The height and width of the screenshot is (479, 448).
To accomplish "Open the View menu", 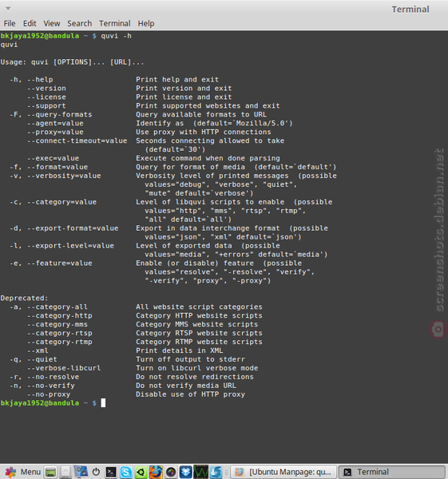I will 52,23.
